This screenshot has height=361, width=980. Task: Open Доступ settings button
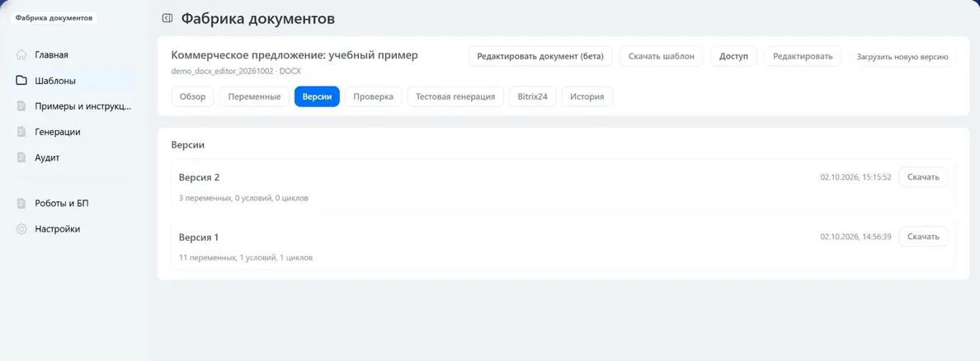[x=733, y=56]
